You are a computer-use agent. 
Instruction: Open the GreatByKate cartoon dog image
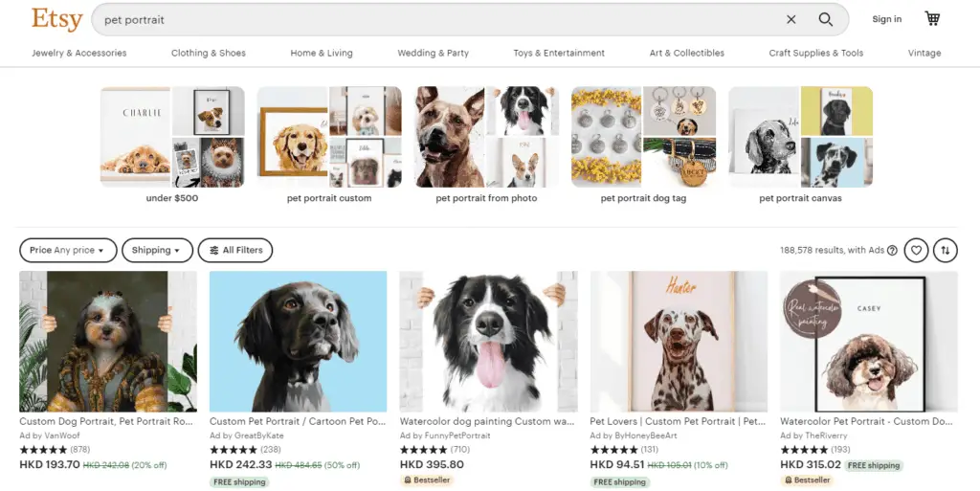tap(299, 341)
